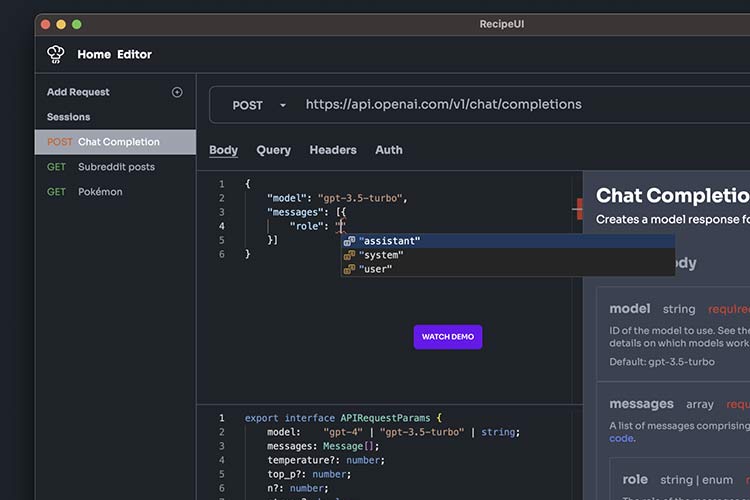Screen dimensions: 750x500
Task: Open the Auth tab
Action: coord(389,150)
